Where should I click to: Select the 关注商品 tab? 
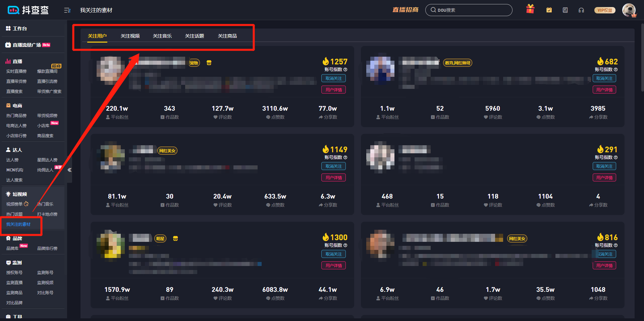227,36
